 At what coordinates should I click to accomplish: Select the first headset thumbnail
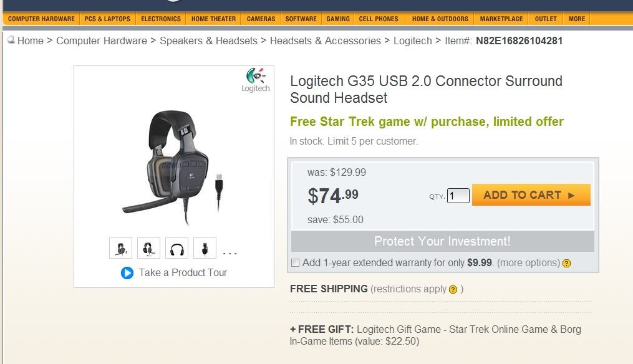pyautogui.click(x=120, y=247)
